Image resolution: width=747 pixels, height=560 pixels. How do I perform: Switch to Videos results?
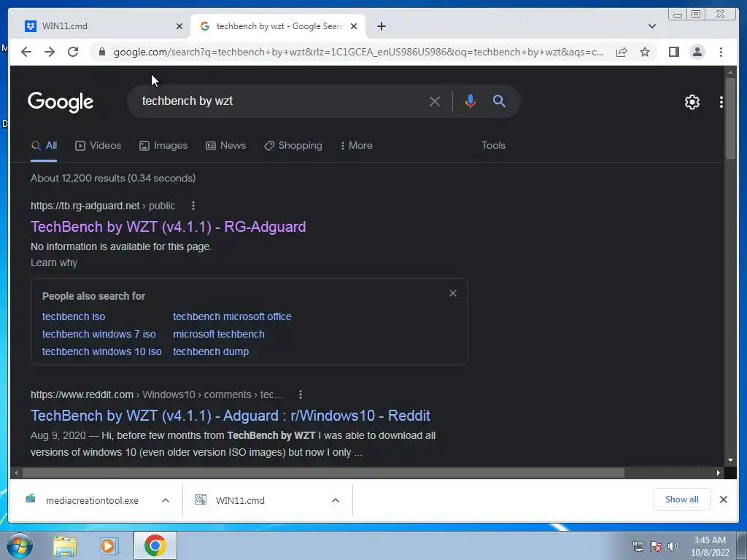pos(98,146)
